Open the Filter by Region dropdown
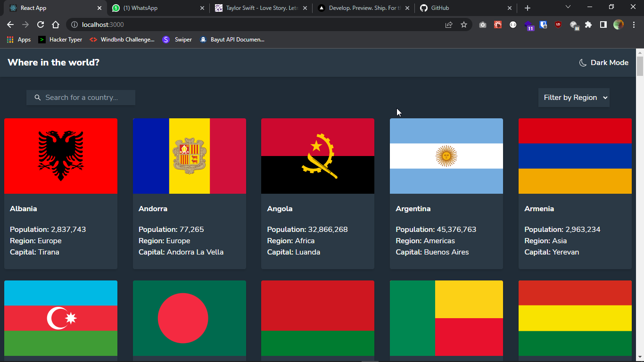This screenshot has width=644, height=362. pyautogui.click(x=574, y=97)
